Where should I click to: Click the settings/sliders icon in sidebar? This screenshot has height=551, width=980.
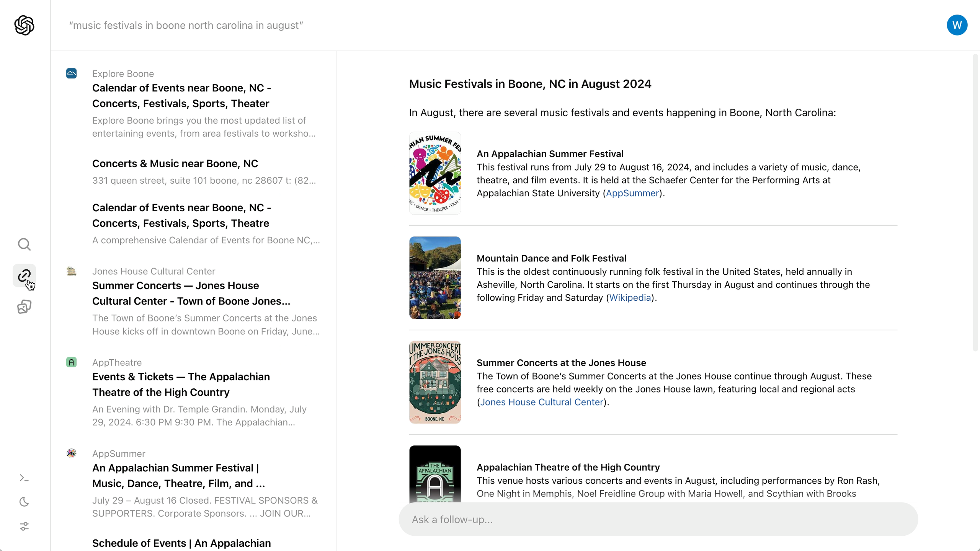(25, 526)
